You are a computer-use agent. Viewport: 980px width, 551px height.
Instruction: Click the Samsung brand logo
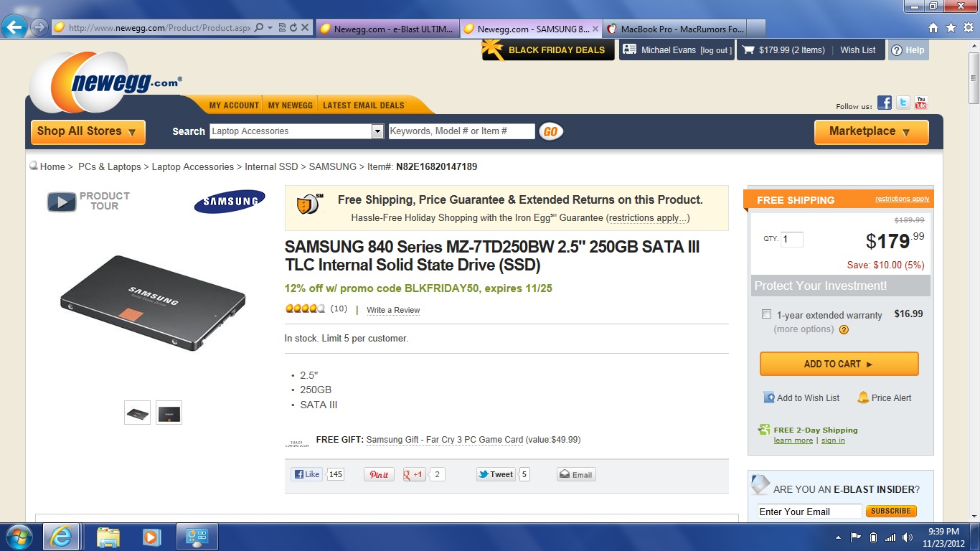230,202
